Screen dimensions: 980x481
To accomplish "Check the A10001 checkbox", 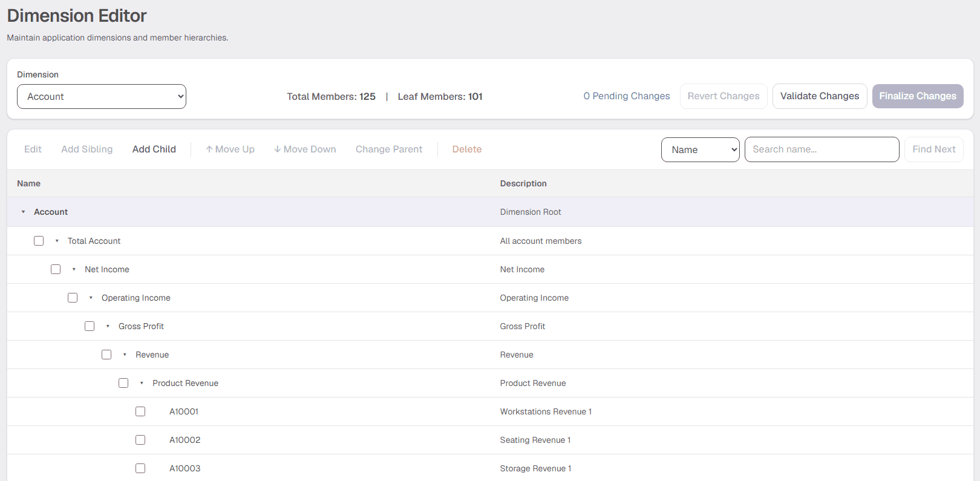I will tap(140, 411).
